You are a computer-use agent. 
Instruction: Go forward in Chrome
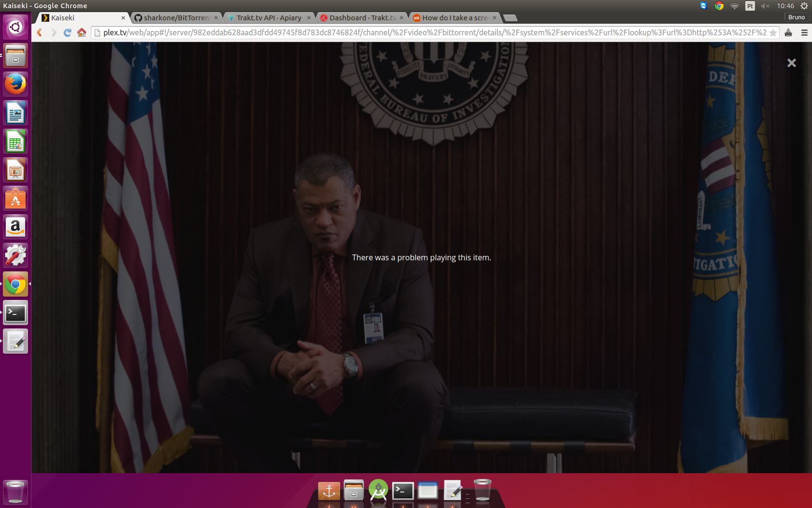tap(54, 32)
